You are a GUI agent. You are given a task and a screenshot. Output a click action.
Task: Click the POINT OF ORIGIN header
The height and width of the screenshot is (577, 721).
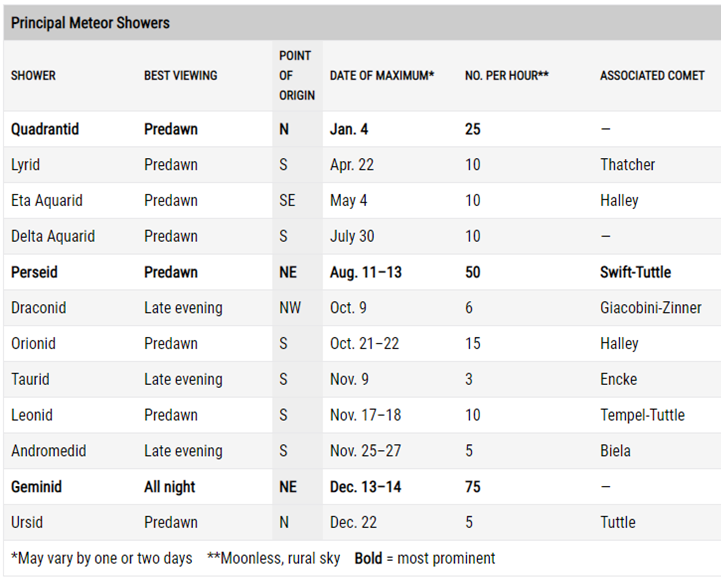pyautogui.click(x=297, y=75)
